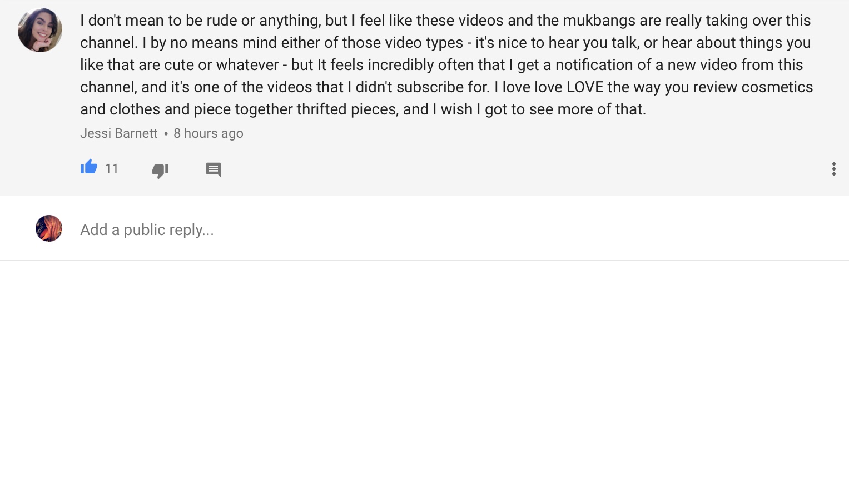Screen dimensions: 849x504
Task: Start a reply using the comment bubble button
Action: pyautogui.click(x=214, y=170)
